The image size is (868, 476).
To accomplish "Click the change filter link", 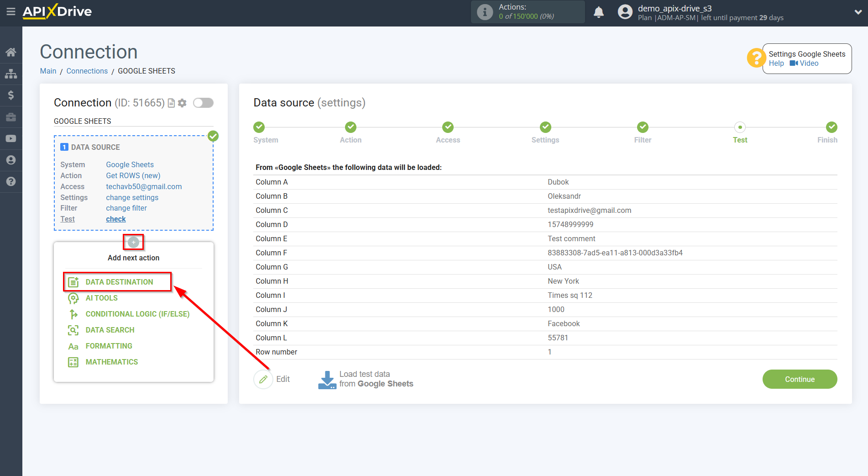I will [x=126, y=208].
